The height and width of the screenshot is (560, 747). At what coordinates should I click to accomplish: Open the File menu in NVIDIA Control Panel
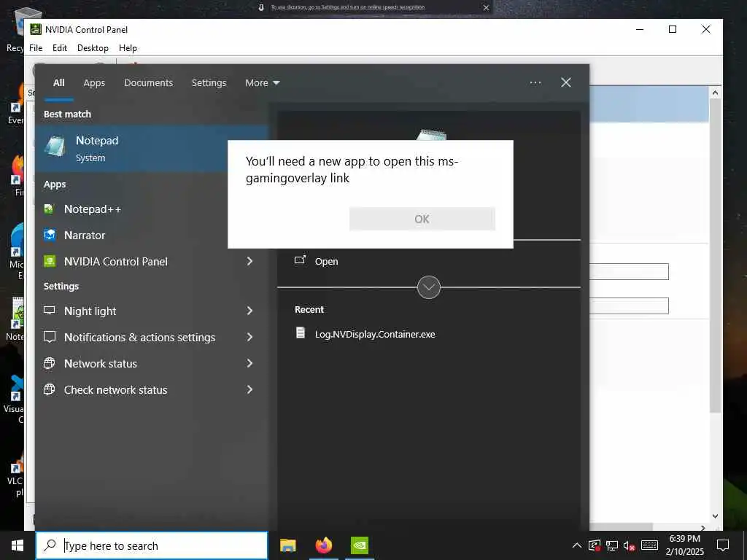click(36, 48)
